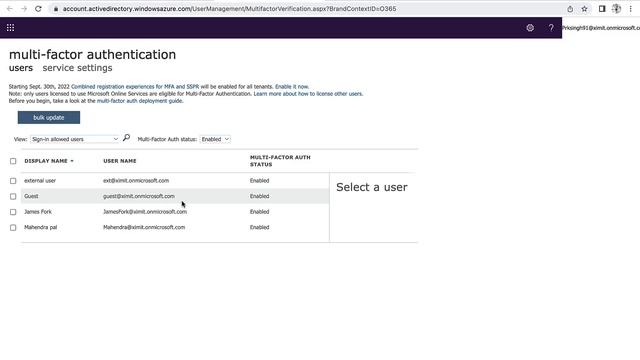Image resolution: width=640 pixels, height=360 pixels.
Task: Select the JamesFork@ximit.onmicrosoft.com user name
Action: coord(145,211)
